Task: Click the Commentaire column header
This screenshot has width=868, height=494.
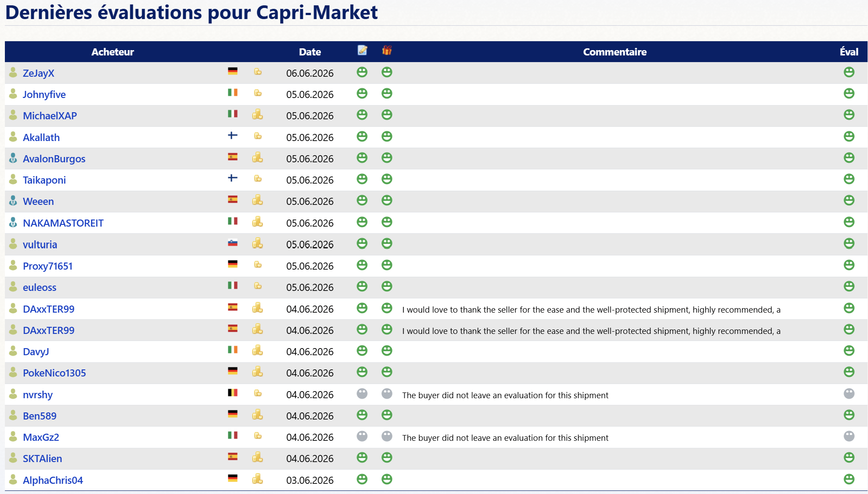Action: 615,52
